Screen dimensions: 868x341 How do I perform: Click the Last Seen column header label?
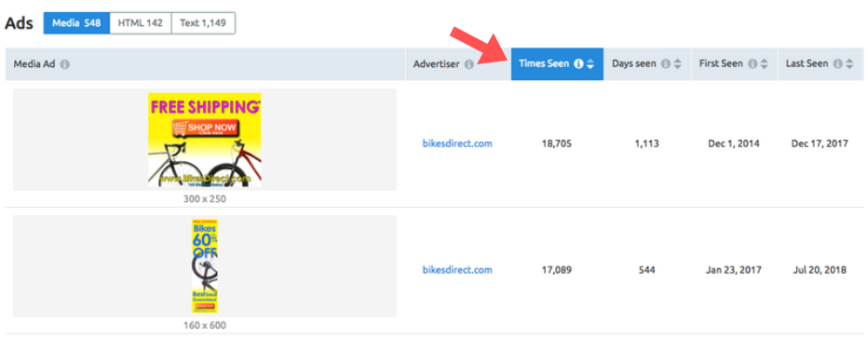[x=807, y=63]
